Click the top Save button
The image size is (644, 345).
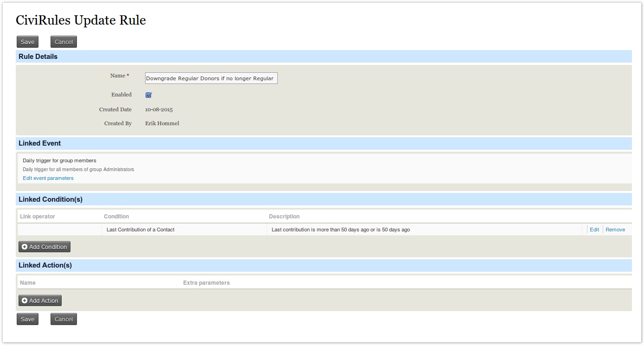pos(27,42)
